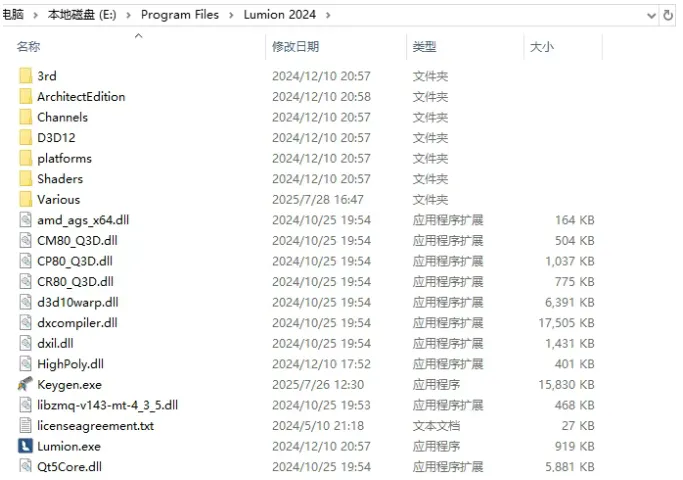The image size is (683, 480).
Task: Select the CM80_Q3D.dll file name
Action: click(x=77, y=240)
